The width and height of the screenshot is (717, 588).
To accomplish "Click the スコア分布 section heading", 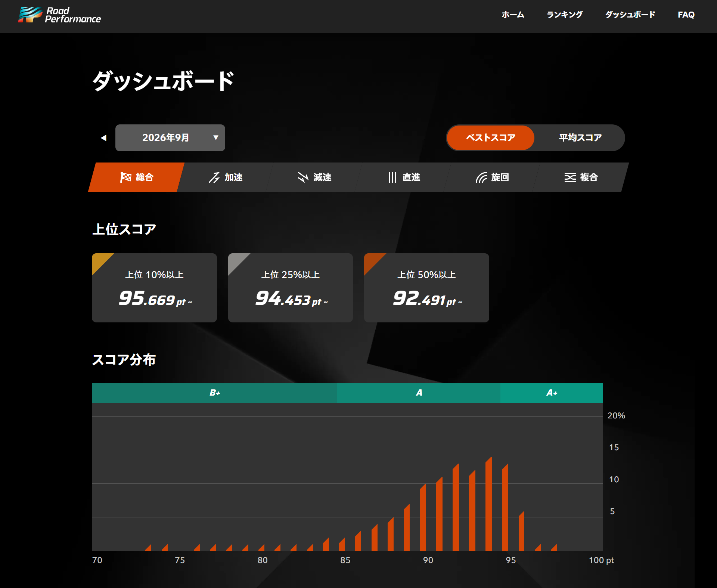I will tap(124, 360).
